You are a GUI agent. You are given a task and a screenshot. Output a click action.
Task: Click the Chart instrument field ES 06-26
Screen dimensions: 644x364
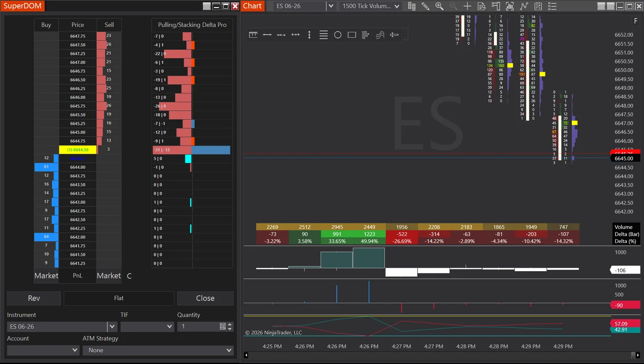tap(299, 6)
